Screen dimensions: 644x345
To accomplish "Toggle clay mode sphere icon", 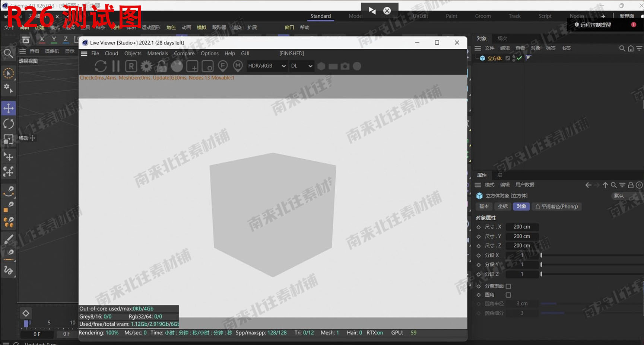I will [x=177, y=66].
